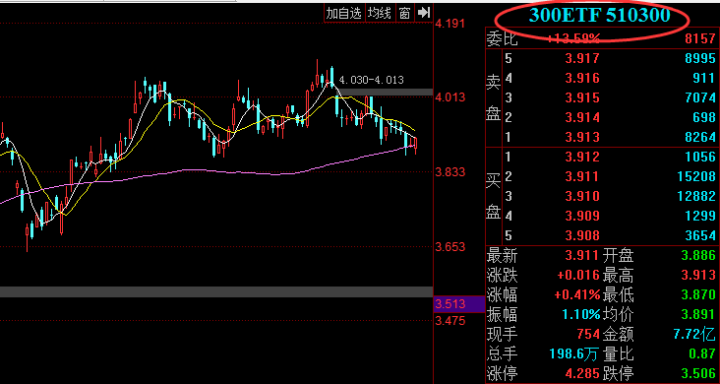Select sell level 1 price 3.913
The width and height of the screenshot is (720, 384).
[582, 137]
